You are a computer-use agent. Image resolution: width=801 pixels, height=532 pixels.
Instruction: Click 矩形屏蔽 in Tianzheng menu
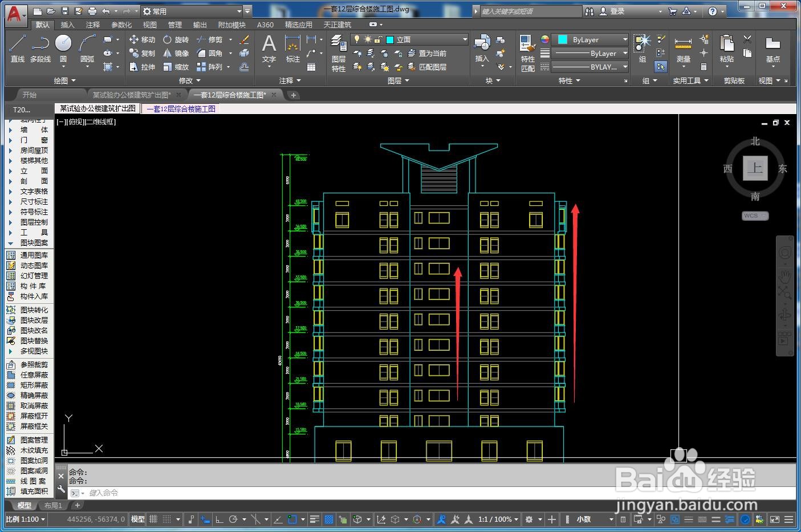(x=29, y=385)
